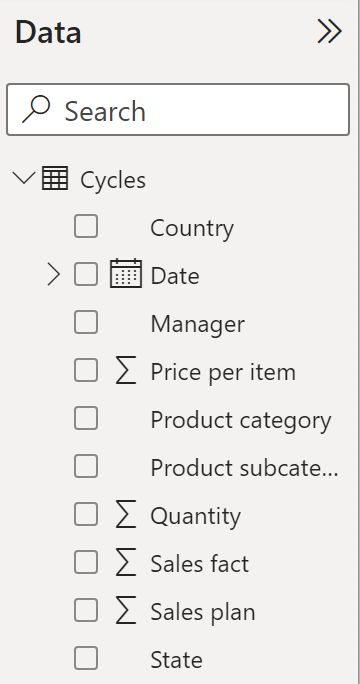Enable the Product category checkbox
360x684 pixels.
[x=86, y=418]
